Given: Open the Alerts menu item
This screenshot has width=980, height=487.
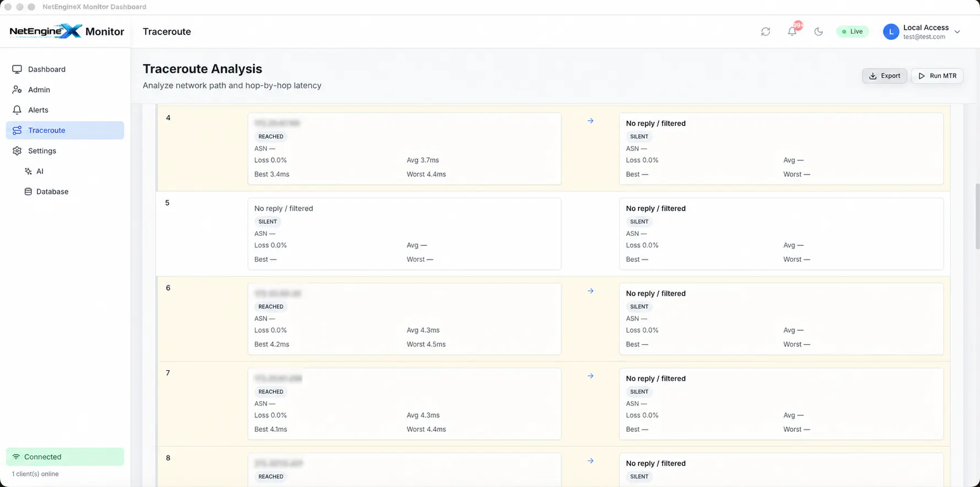Looking at the screenshot, I should (65, 110).
